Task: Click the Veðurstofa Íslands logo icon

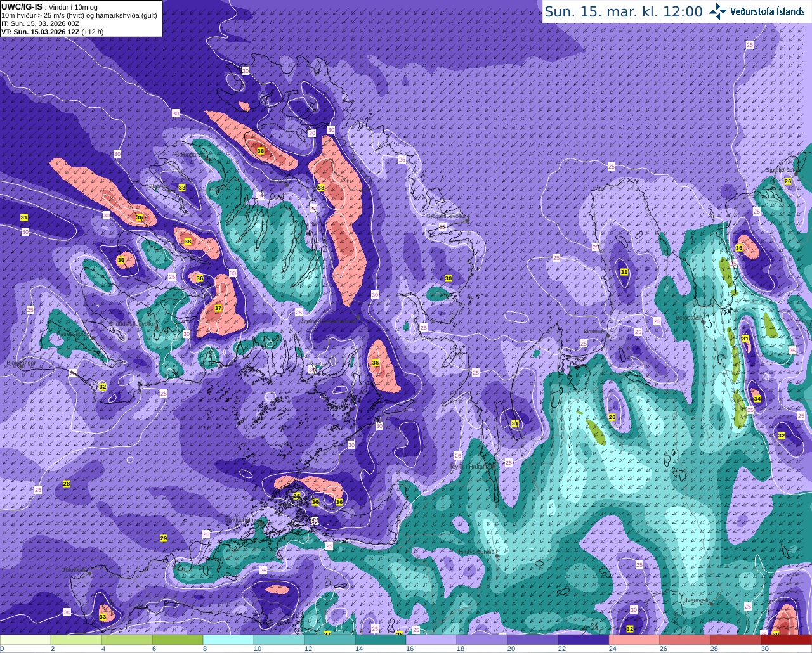Action: point(718,11)
